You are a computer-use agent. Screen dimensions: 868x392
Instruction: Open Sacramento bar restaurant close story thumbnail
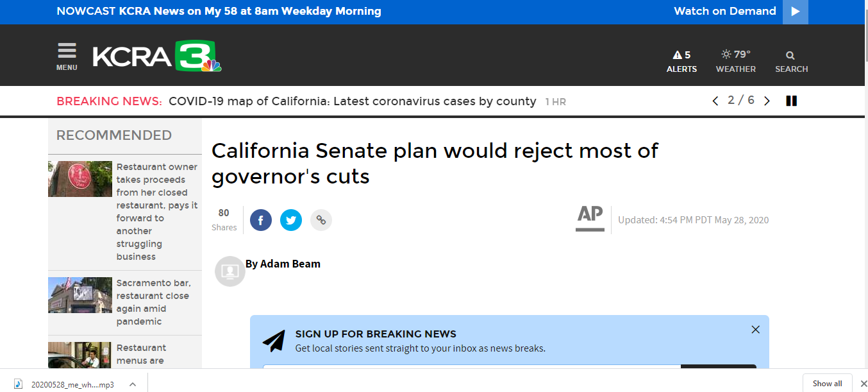(79, 295)
